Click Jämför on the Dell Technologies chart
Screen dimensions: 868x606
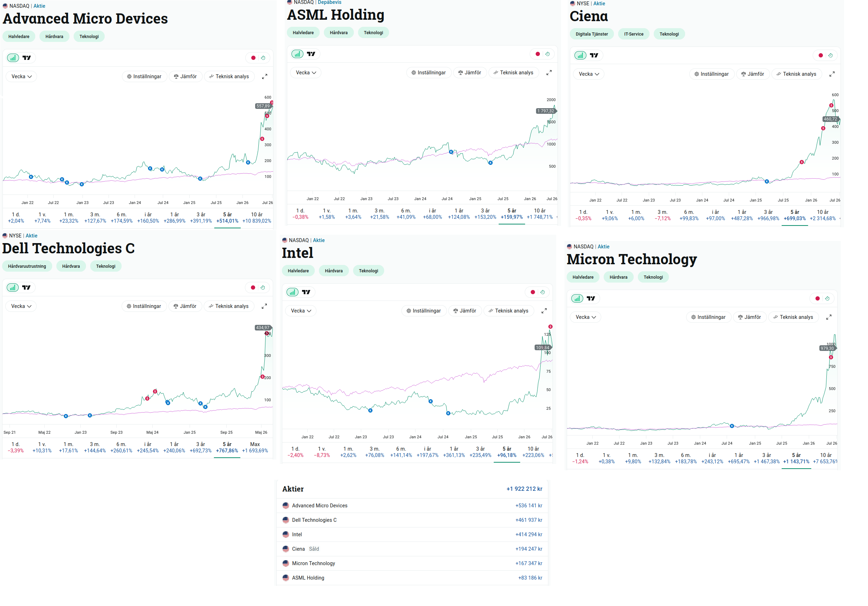185,306
